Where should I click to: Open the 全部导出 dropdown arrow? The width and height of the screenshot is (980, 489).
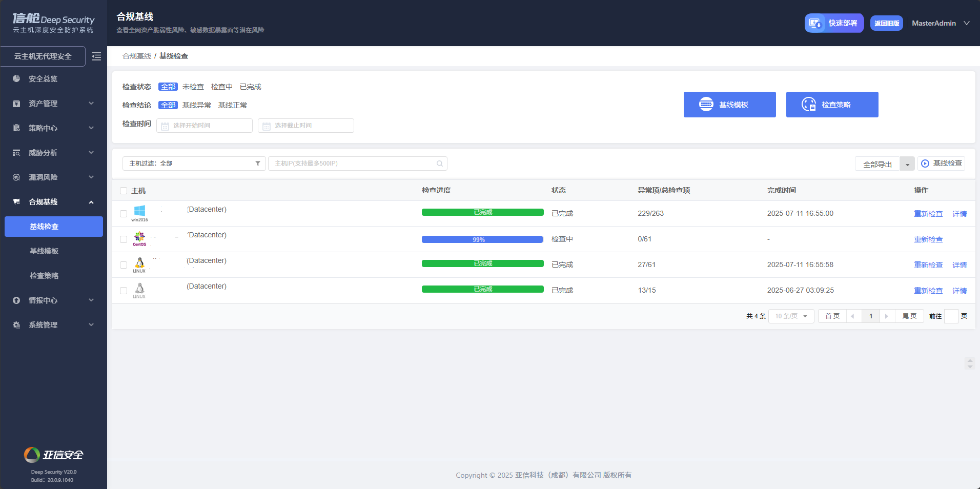point(907,165)
